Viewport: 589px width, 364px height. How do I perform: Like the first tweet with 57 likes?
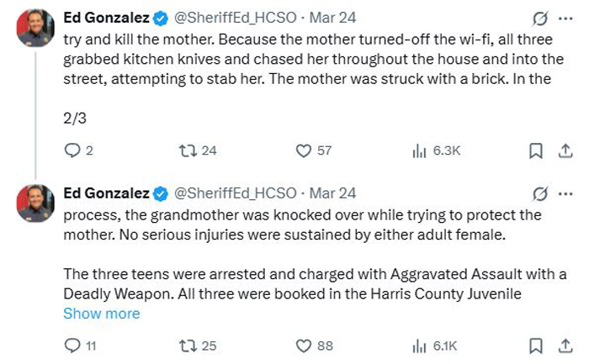tap(314, 150)
